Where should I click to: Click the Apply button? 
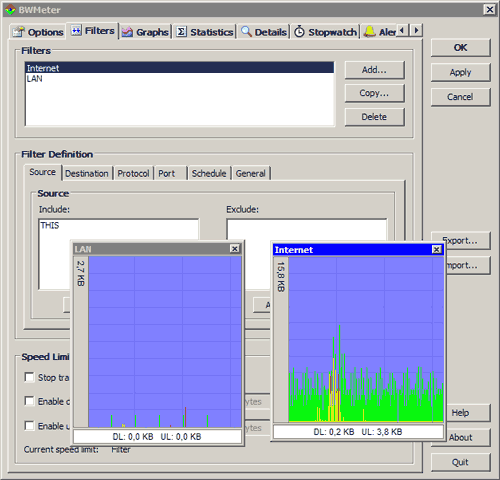click(x=460, y=72)
